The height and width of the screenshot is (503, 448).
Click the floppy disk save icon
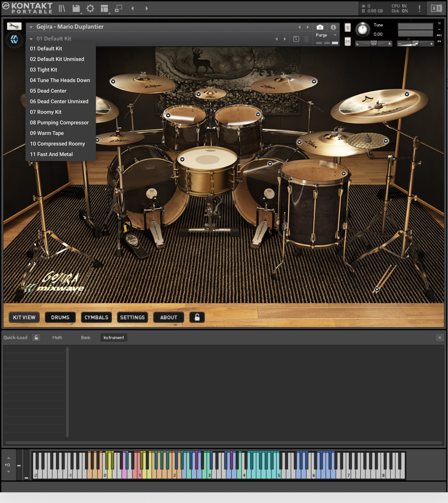click(x=76, y=9)
